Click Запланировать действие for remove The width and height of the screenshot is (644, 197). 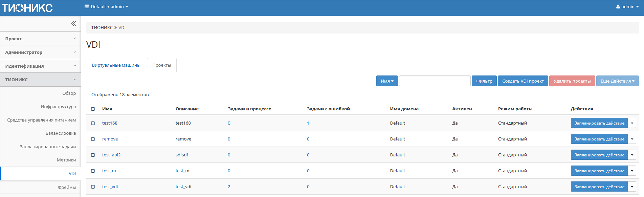[599, 139]
